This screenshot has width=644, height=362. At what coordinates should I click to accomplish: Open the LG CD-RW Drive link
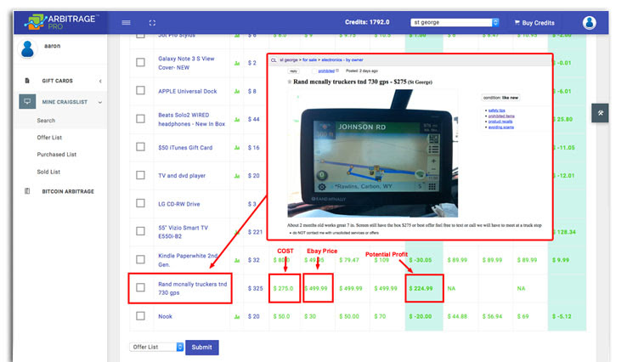point(179,204)
